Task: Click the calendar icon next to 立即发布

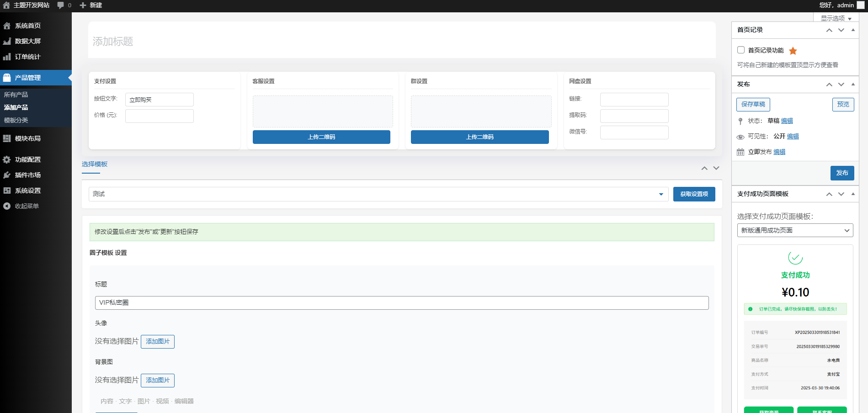Action: point(740,152)
